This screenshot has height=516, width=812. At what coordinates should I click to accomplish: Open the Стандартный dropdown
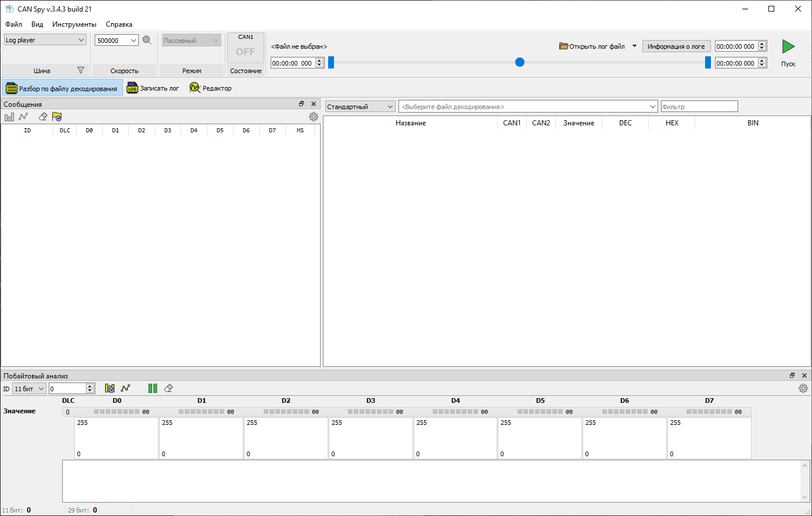360,107
